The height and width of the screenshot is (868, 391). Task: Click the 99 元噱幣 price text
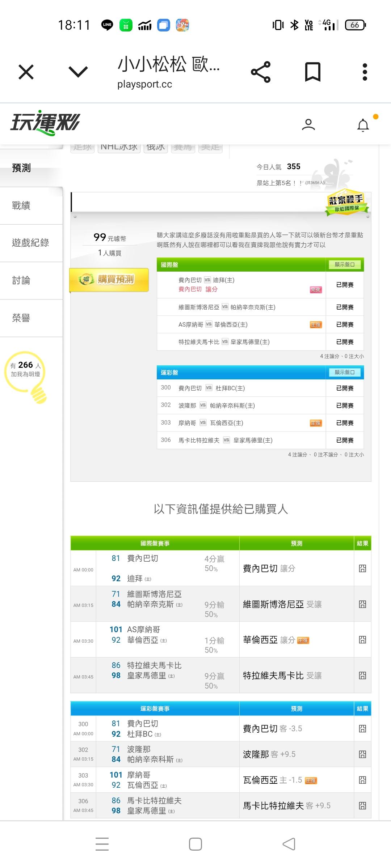[110, 238]
